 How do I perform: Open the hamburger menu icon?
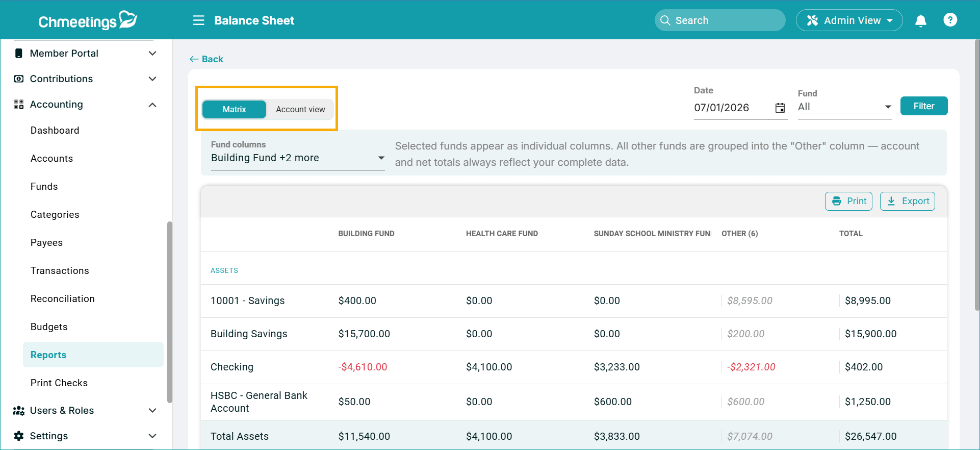(198, 20)
